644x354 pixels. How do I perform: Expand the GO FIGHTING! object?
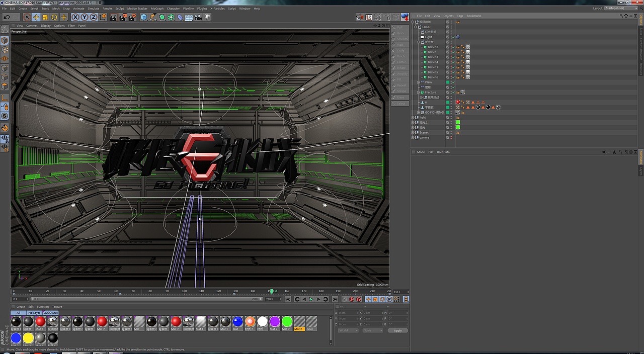(419, 112)
